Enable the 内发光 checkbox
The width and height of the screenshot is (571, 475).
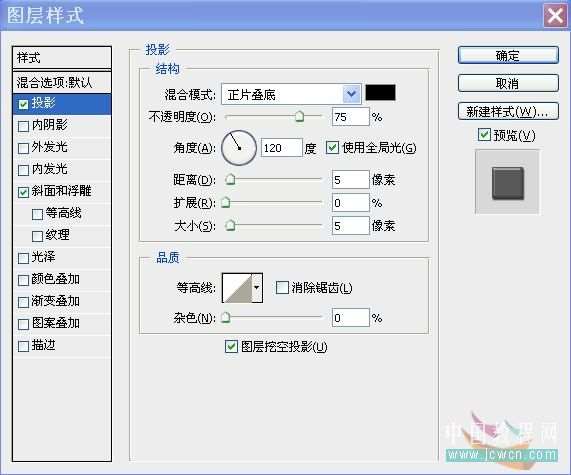coord(23,170)
